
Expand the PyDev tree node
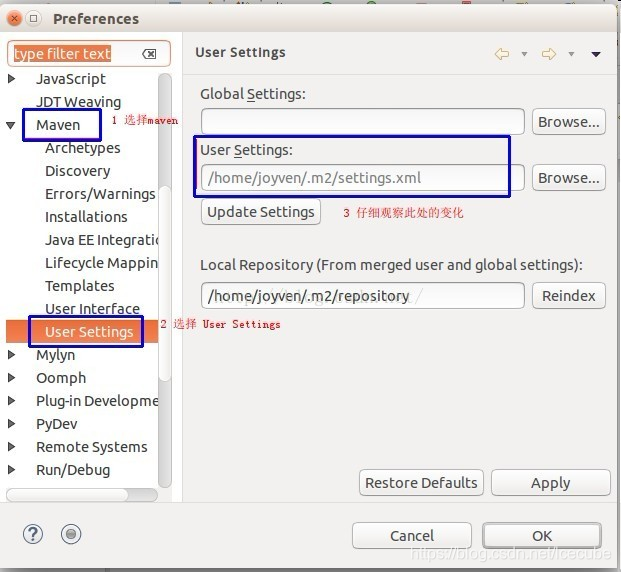(11, 423)
